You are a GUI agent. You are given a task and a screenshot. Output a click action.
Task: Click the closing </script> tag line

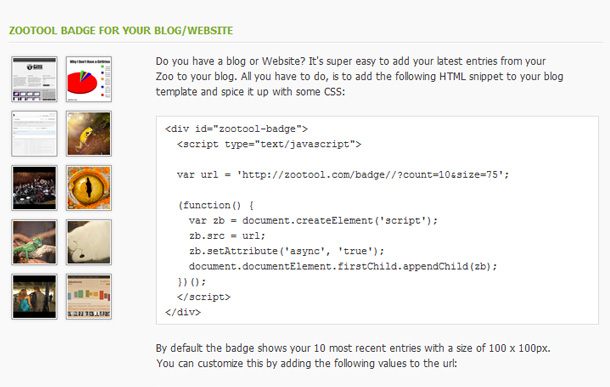204,297
